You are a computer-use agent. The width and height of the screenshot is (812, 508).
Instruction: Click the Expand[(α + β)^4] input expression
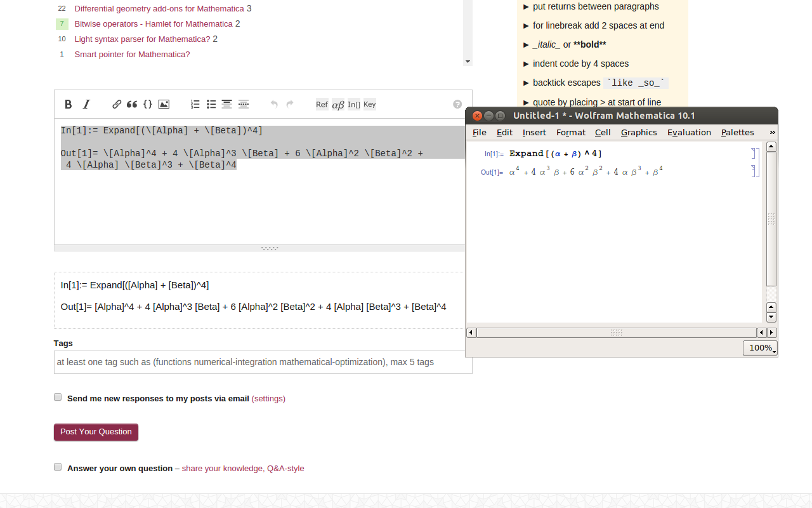[556, 153]
